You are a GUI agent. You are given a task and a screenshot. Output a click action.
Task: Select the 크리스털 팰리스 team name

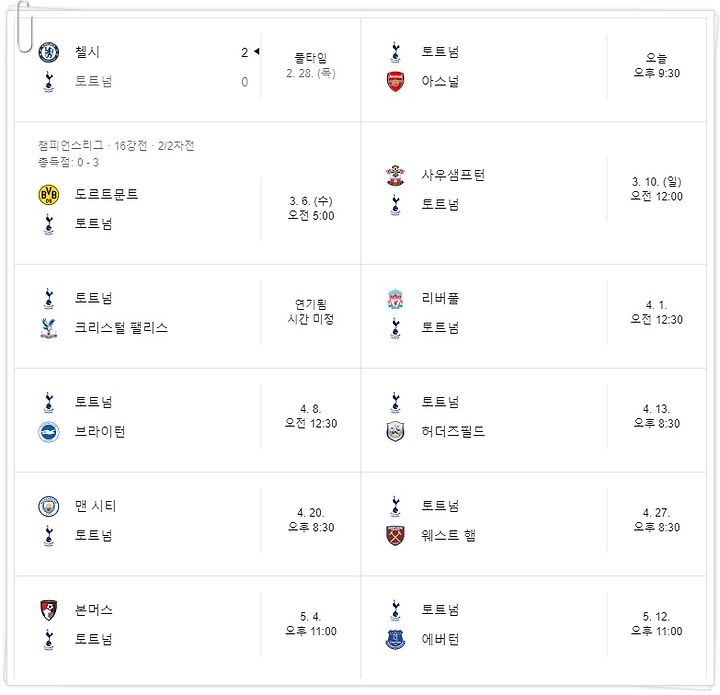coord(121,328)
